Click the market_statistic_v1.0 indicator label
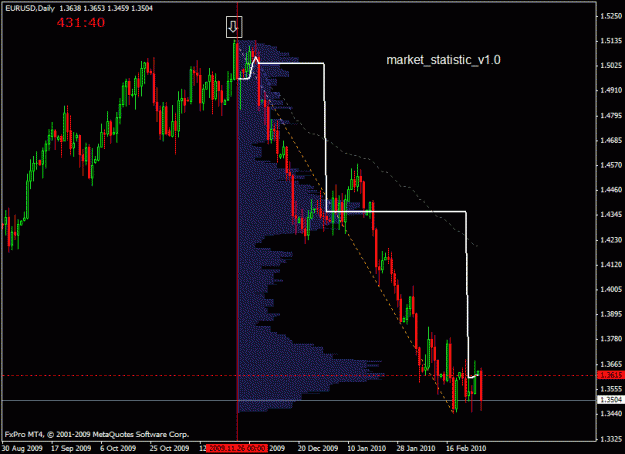The width and height of the screenshot is (625, 454). pos(443,60)
